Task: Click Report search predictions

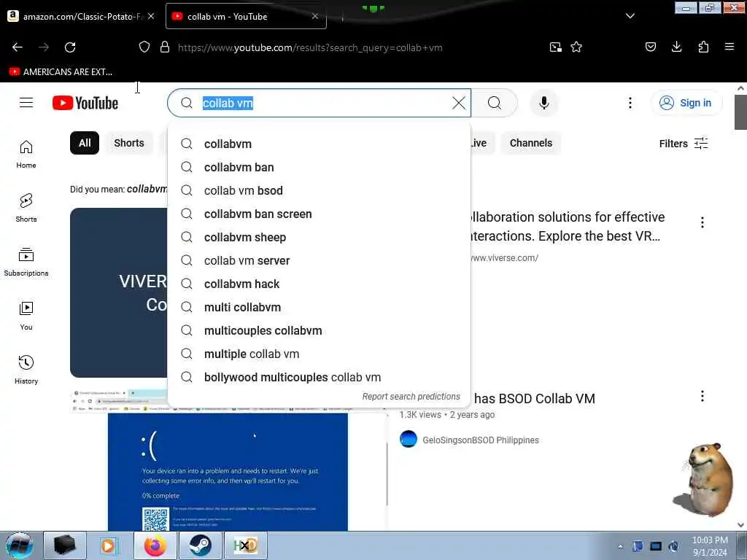Action: (x=411, y=396)
